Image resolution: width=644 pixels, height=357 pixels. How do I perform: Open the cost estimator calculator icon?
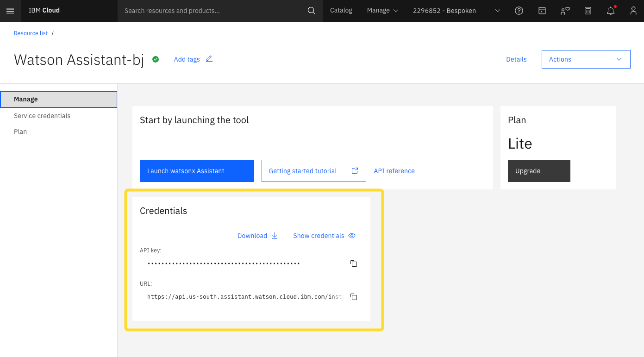[x=588, y=10]
